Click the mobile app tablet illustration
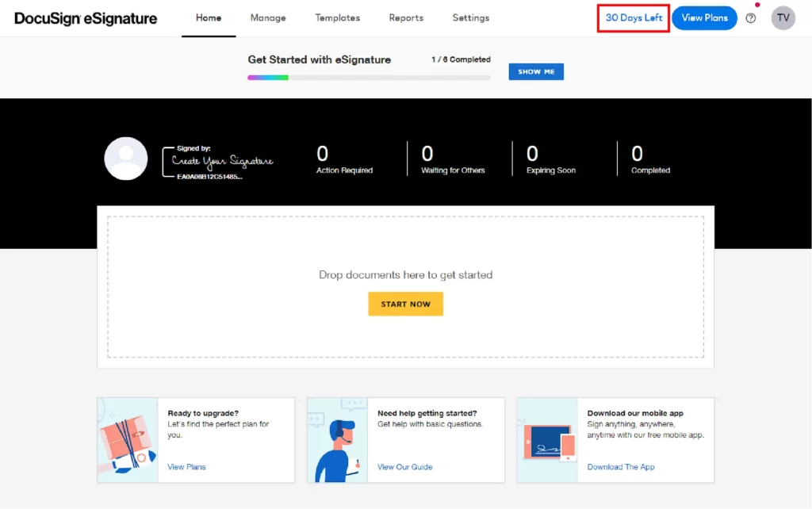 point(547,440)
